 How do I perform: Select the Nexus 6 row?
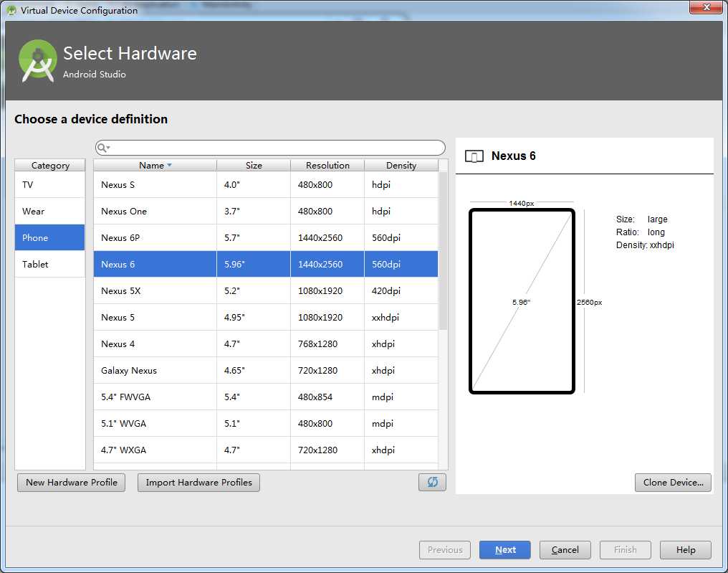pos(266,264)
